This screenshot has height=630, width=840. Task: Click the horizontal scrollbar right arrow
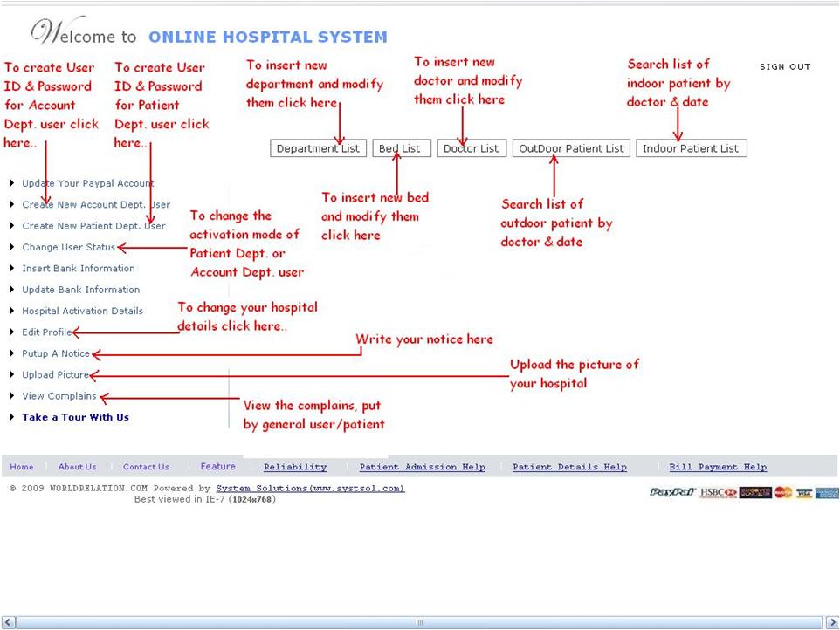(832, 622)
